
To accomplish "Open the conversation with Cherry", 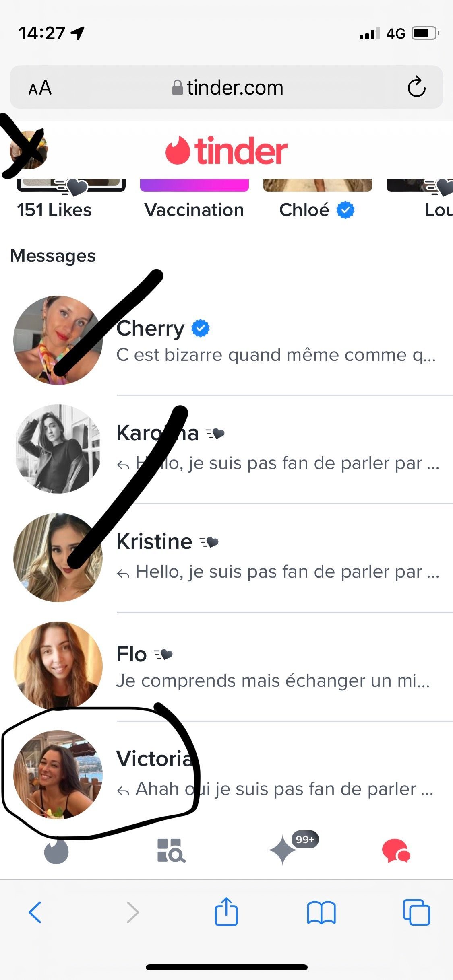I will [276, 341].
